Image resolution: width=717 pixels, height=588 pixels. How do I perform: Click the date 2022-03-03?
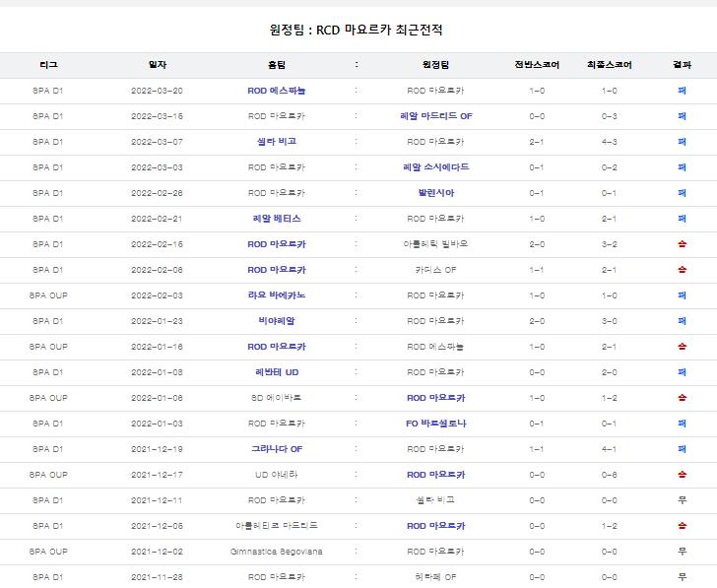157,167
